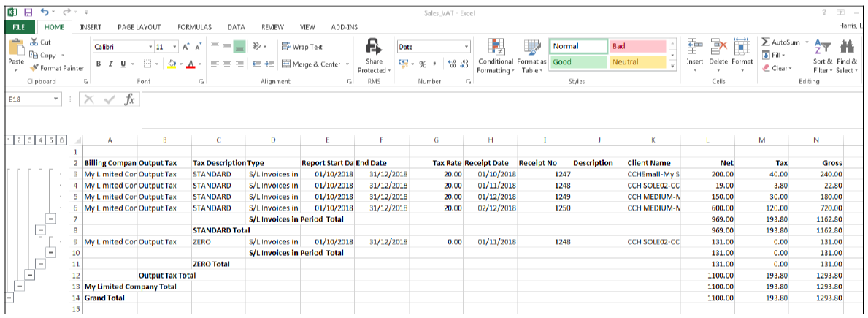
Task: Switch to the INSERT tab
Action: click(90, 26)
